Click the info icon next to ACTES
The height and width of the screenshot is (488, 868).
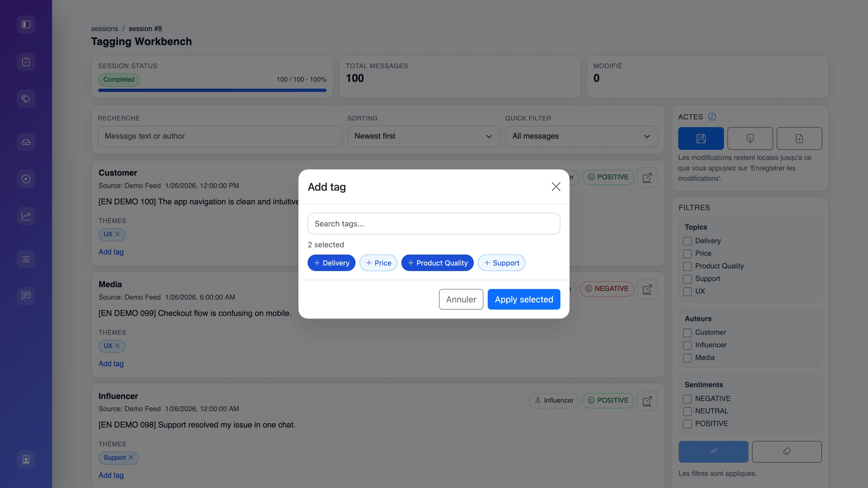(712, 117)
